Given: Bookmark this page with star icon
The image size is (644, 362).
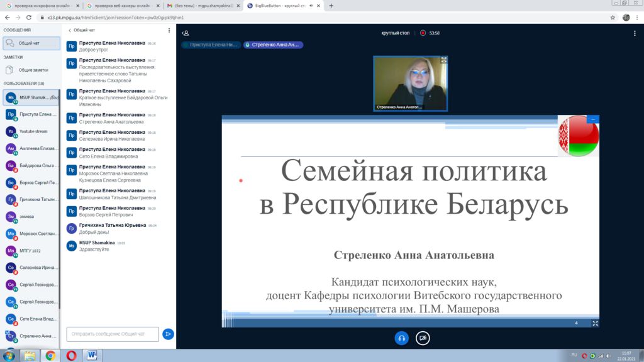Looking at the screenshot, I should click(612, 18).
